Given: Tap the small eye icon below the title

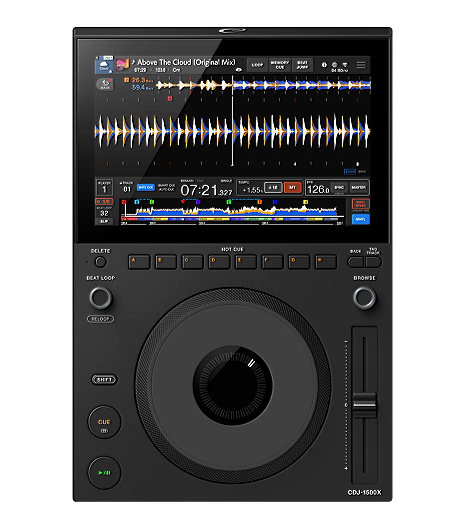Looking at the screenshot, I should tap(239, 70).
